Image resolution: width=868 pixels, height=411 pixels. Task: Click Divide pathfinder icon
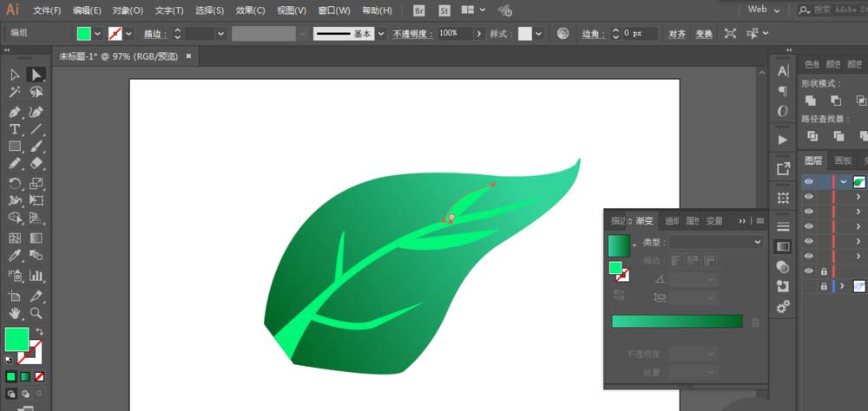pyautogui.click(x=812, y=135)
